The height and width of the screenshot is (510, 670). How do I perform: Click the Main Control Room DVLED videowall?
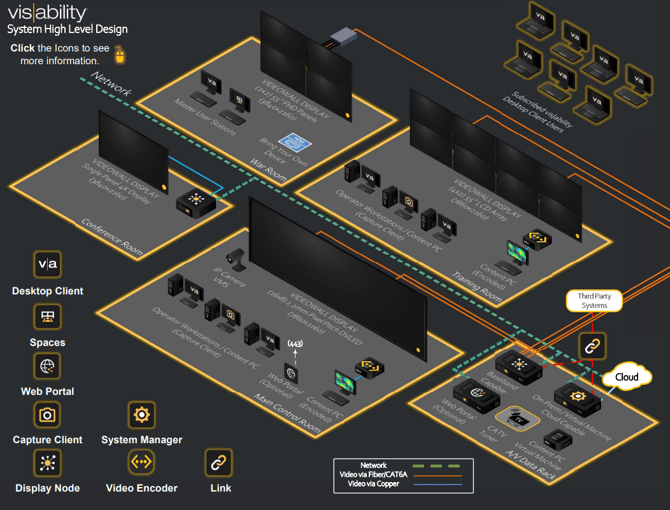click(x=338, y=279)
